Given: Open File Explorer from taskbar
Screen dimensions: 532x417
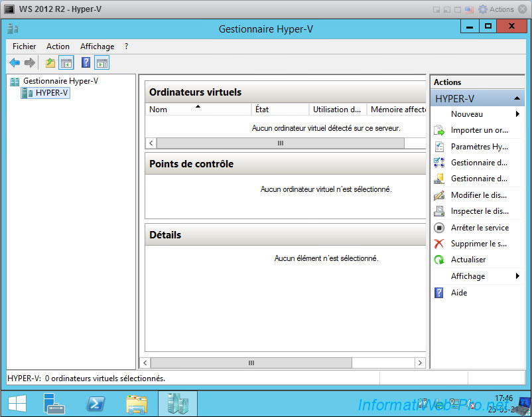Looking at the screenshot, I should [x=137, y=404].
